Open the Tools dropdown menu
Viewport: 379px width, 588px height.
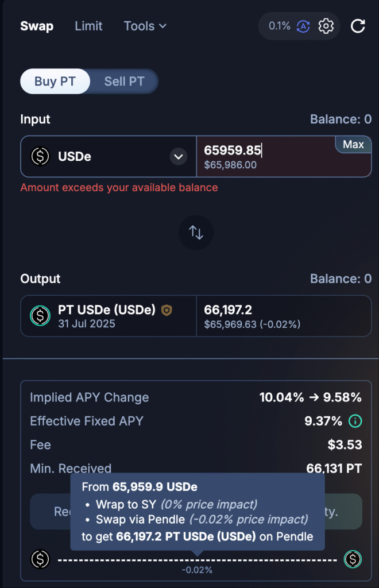point(145,26)
